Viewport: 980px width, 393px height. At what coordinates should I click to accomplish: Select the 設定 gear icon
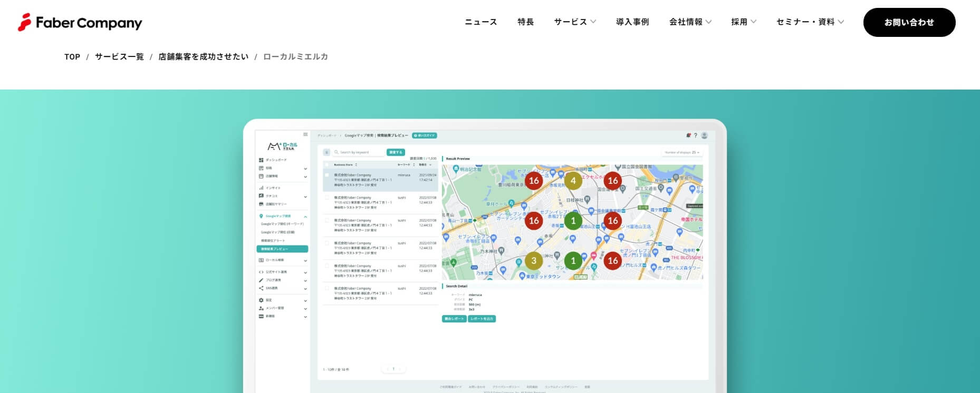click(x=261, y=300)
